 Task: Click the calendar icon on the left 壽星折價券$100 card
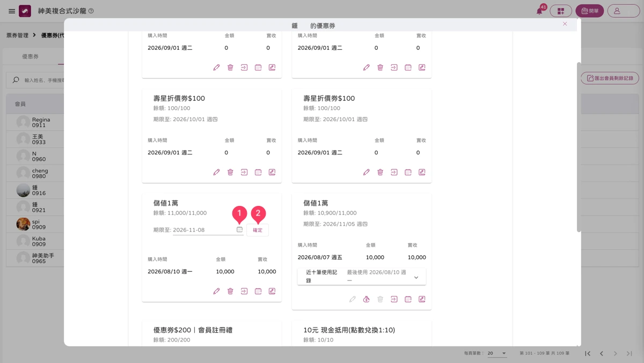(258, 172)
